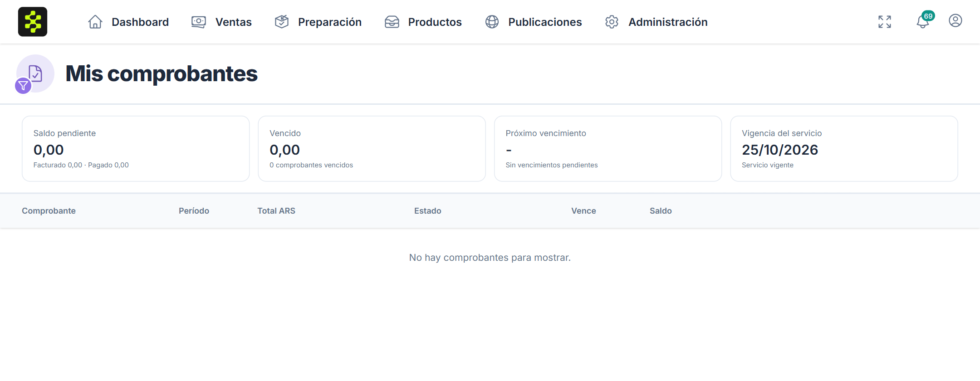Click the Saldo pendiente card title

click(64, 133)
